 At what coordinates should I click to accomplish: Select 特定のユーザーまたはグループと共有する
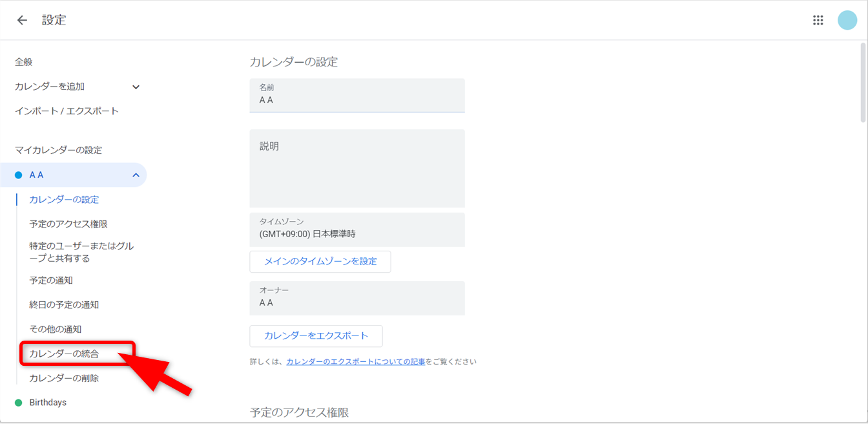pos(81,252)
